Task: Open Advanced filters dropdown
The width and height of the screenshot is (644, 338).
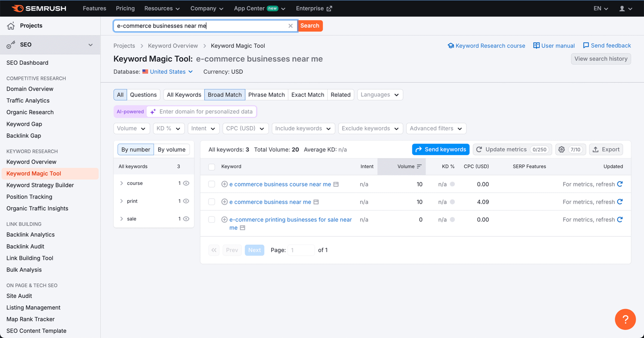Action: 436,129
